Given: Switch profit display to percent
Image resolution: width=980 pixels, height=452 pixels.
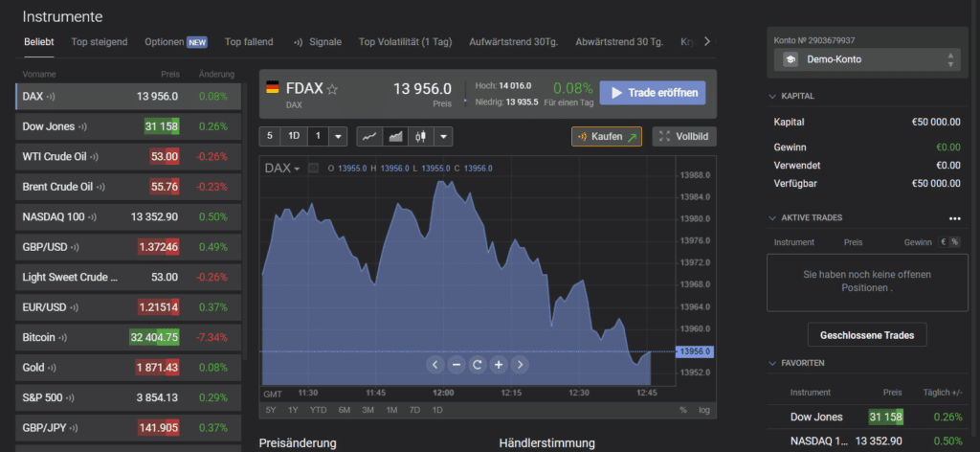Looking at the screenshot, I should (954, 242).
